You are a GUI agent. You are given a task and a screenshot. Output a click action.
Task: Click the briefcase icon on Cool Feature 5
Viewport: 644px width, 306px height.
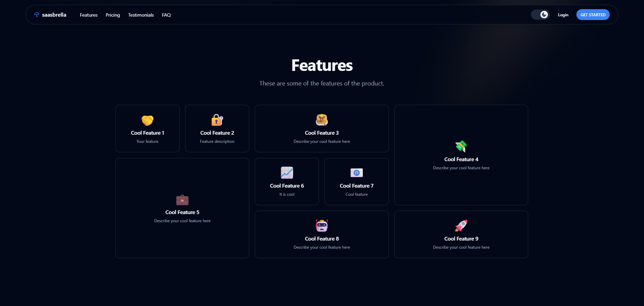182,200
